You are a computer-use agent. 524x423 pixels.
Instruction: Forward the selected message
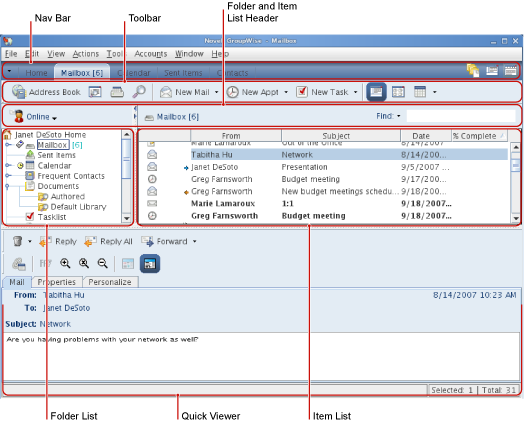point(164,241)
